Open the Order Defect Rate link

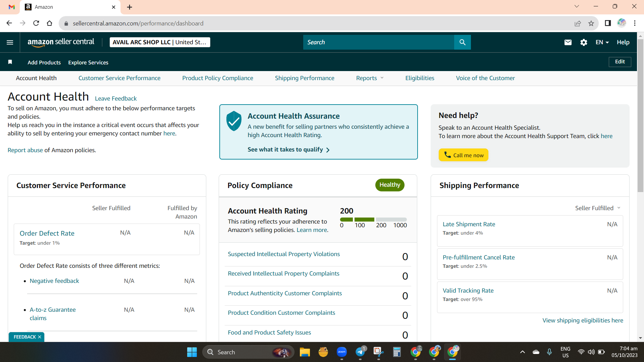(47, 233)
